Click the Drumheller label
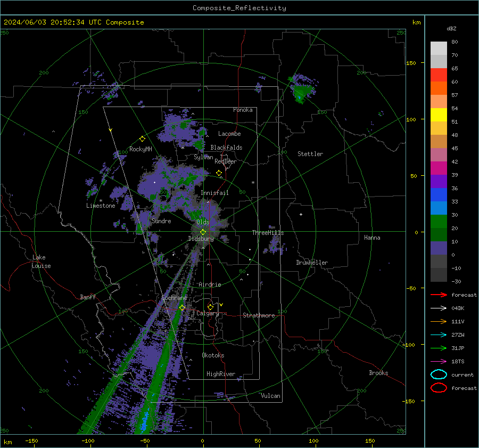 (312, 263)
